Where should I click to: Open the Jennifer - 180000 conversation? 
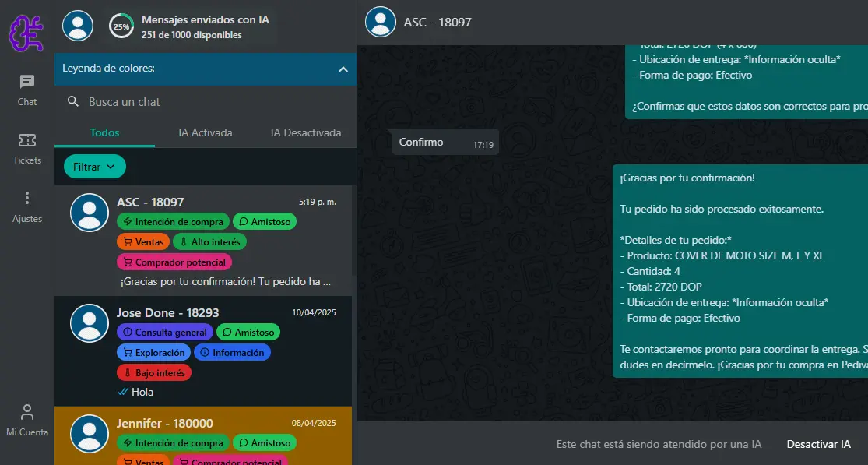coord(203,436)
